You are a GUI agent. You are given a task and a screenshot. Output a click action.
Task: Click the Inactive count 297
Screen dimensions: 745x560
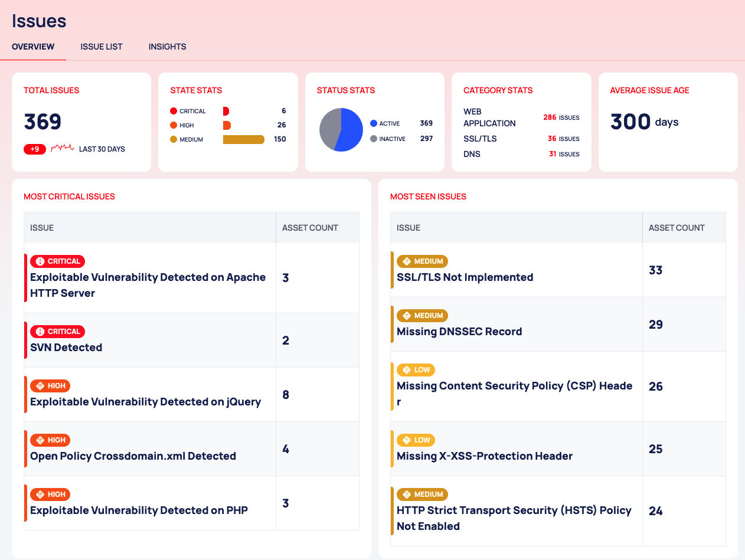coord(426,139)
